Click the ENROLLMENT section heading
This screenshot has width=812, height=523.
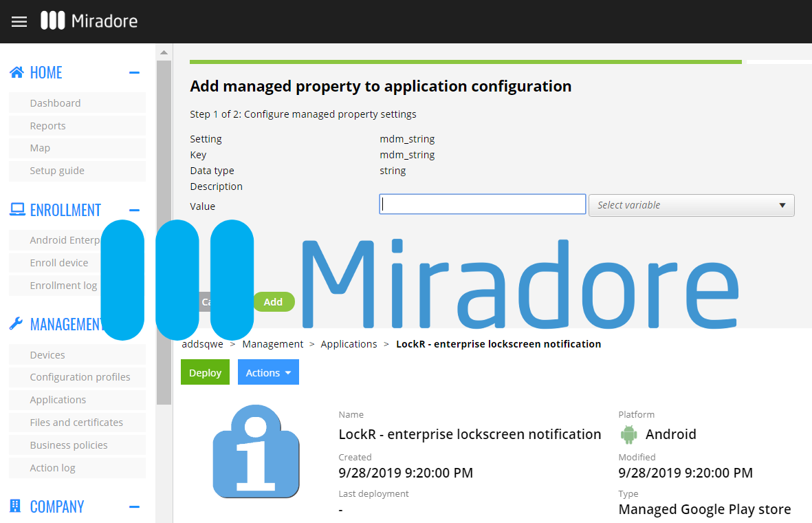tap(65, 210)
